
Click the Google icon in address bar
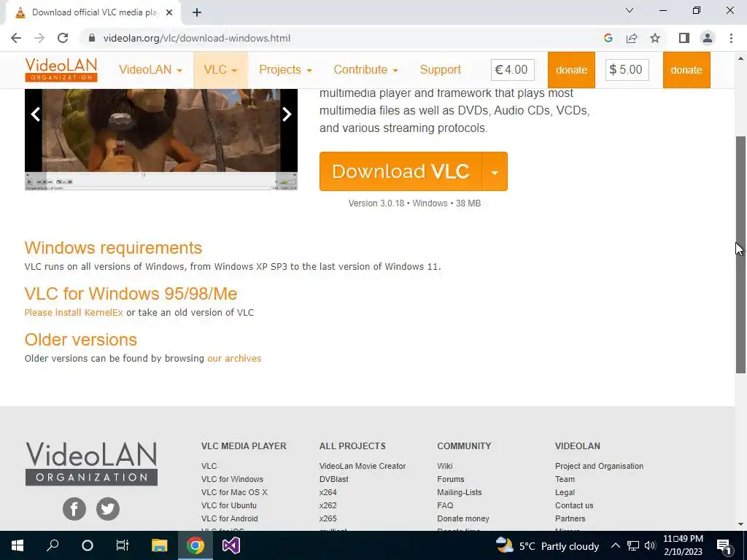[x=608, y=38]
